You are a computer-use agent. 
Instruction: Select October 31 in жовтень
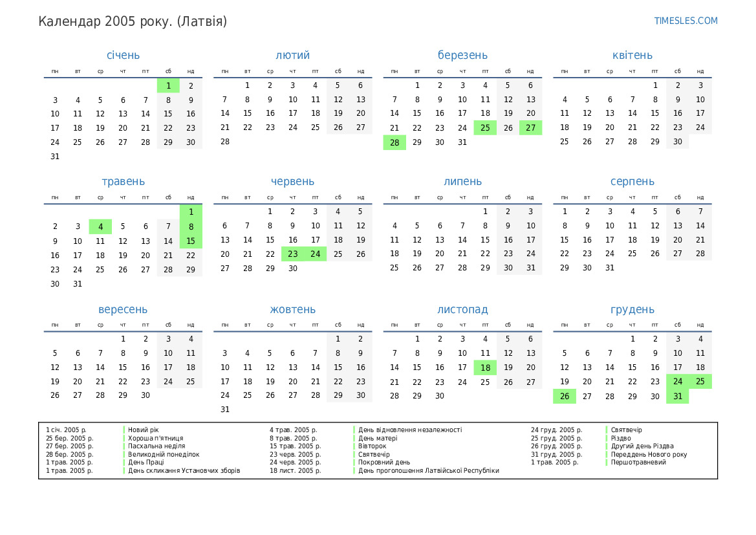point(225,409)
